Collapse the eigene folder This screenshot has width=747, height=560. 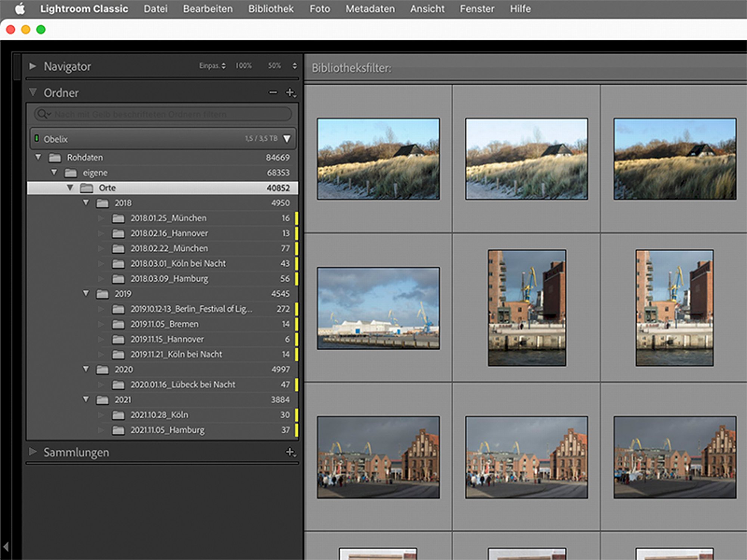(54, 172)
